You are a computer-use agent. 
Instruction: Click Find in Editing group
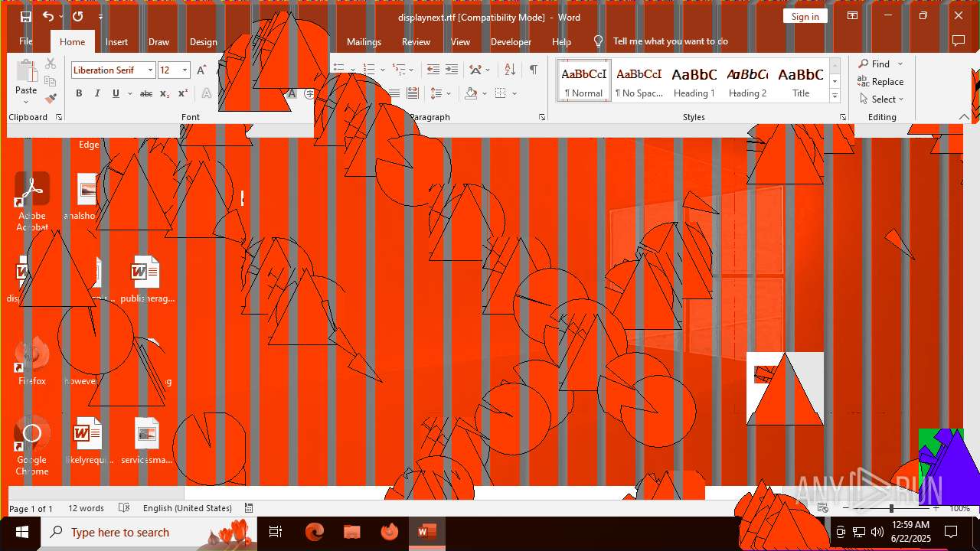[x=874, y=64]
